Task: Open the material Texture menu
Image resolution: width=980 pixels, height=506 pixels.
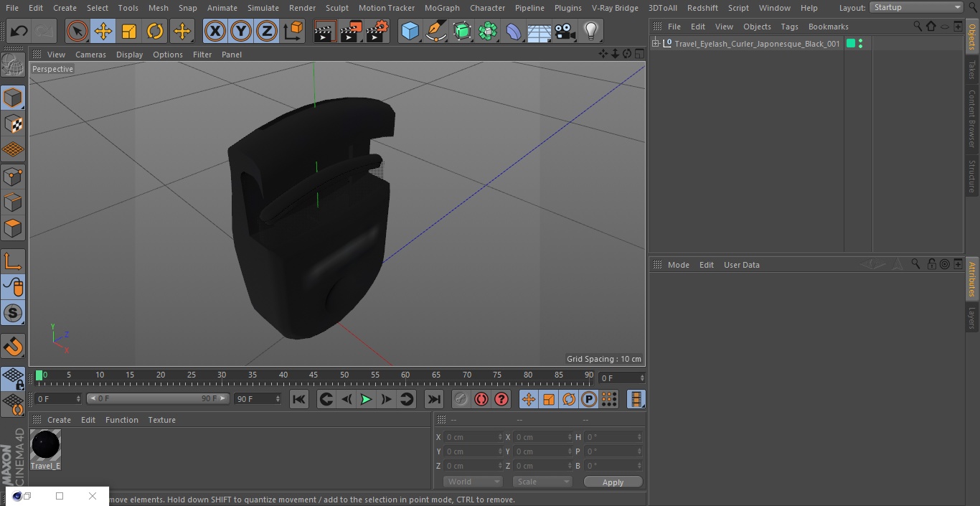Action: pyautogui.click(x=161, y=420)
